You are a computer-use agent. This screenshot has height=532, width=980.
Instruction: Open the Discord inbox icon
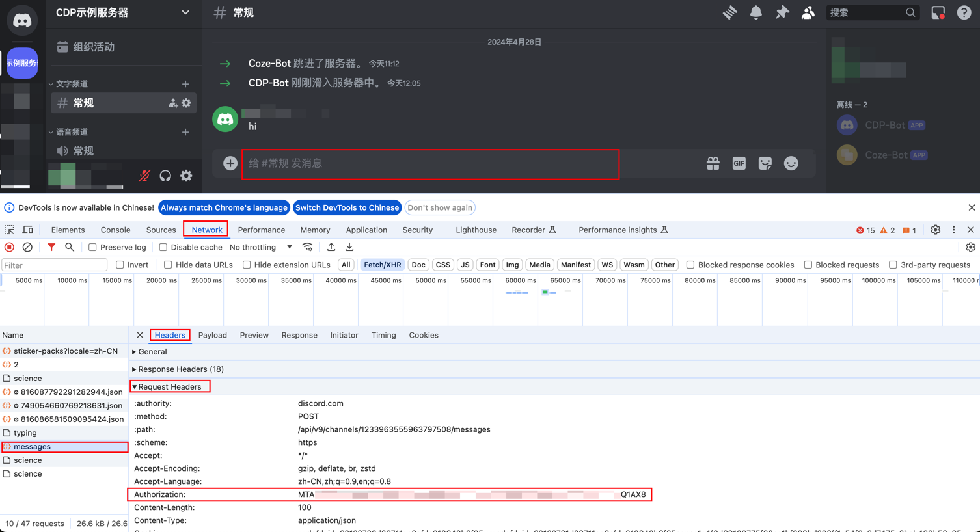(x=938, y=12)
